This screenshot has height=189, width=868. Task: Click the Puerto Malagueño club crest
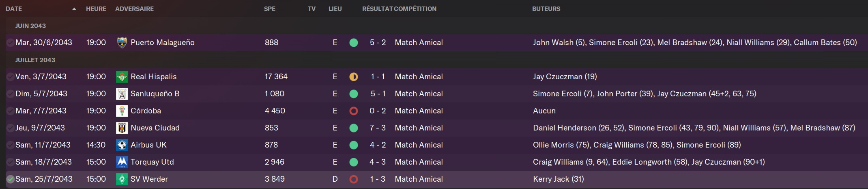pos(122,42)
